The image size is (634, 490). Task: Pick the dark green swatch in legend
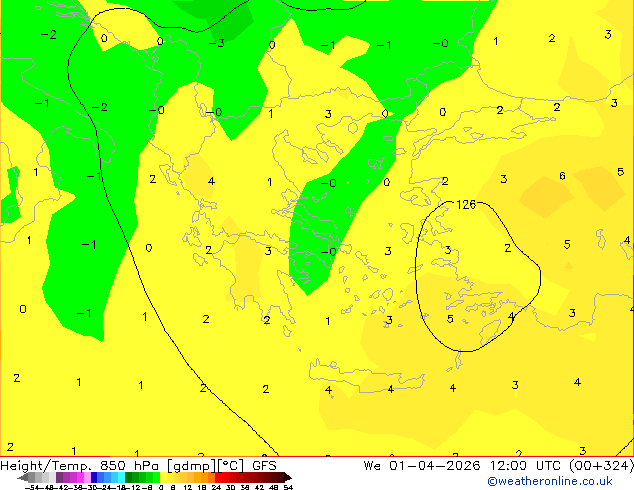point(128,477)
